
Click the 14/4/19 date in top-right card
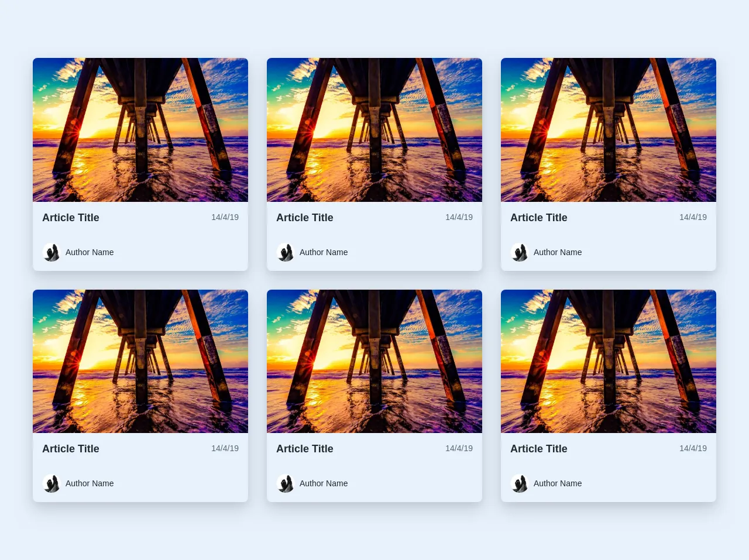[x=693, y=217]
